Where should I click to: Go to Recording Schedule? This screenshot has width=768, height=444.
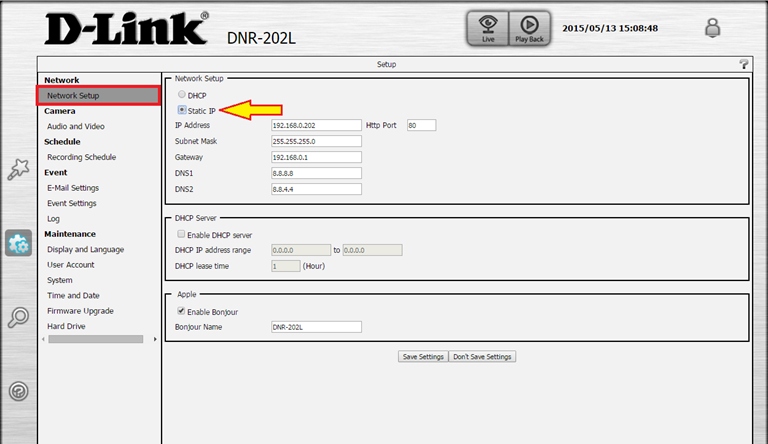tap(81, 157)
